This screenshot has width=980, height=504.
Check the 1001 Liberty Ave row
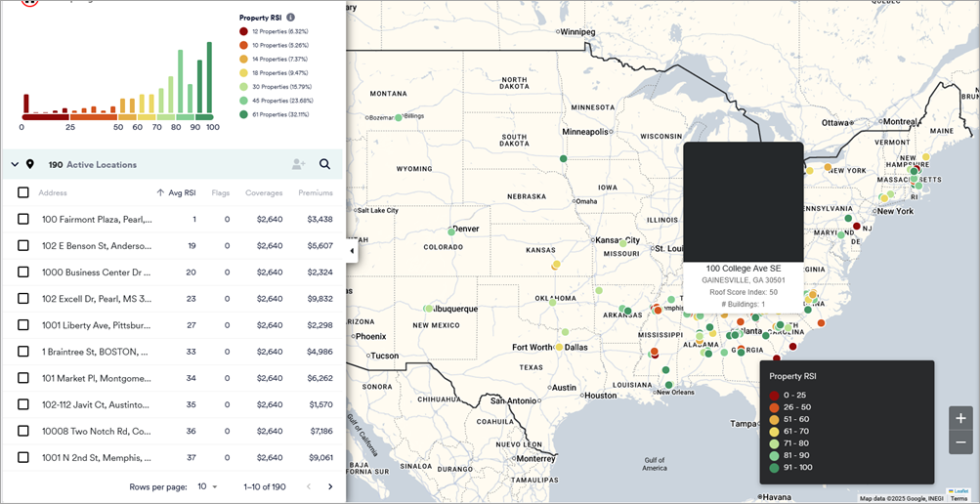[23, 324]
